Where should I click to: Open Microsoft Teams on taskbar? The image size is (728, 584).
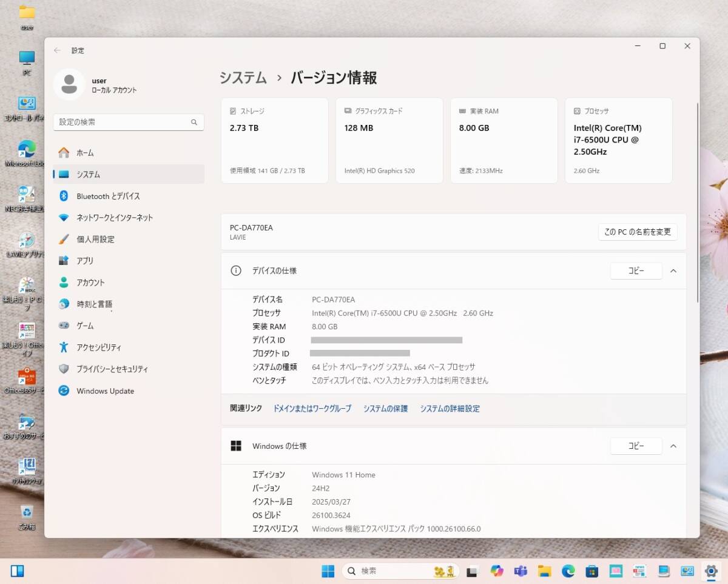click(521, 571)
